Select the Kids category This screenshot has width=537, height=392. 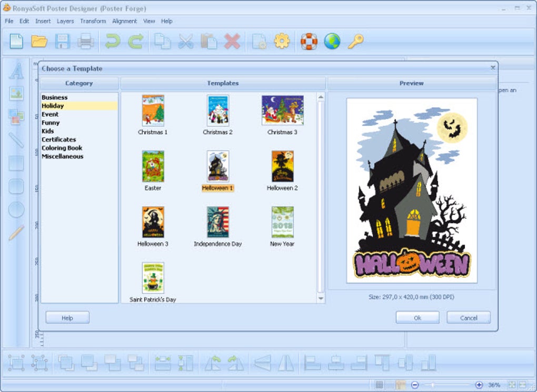pyautogui.click(x=79, y=131)
